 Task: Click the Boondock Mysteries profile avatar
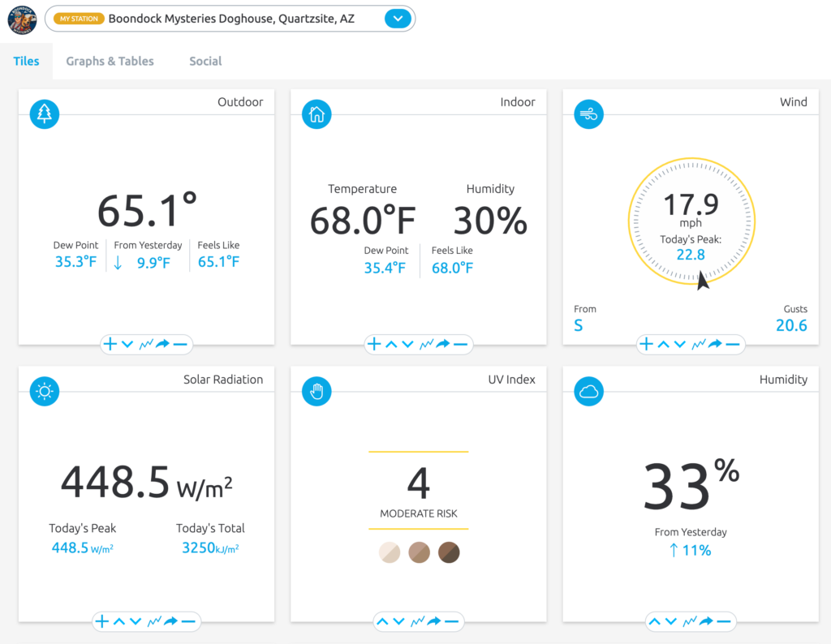coord(22,19)
